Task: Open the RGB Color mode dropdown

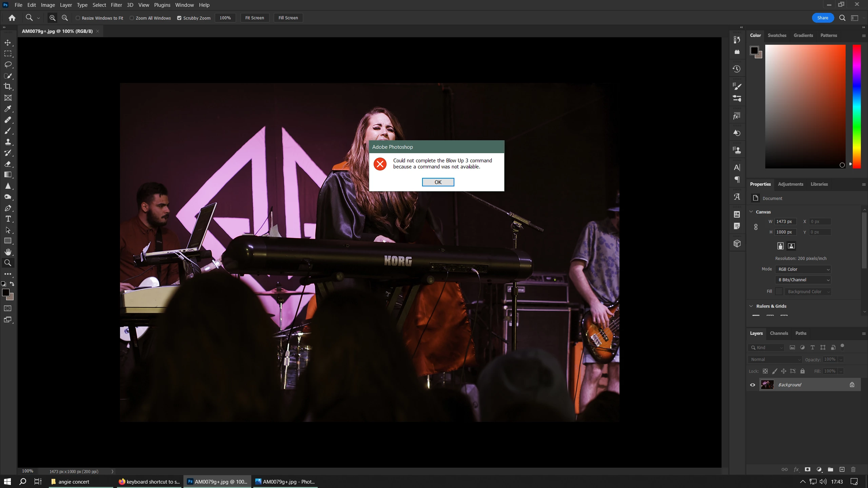Action: tap(803, 269)
